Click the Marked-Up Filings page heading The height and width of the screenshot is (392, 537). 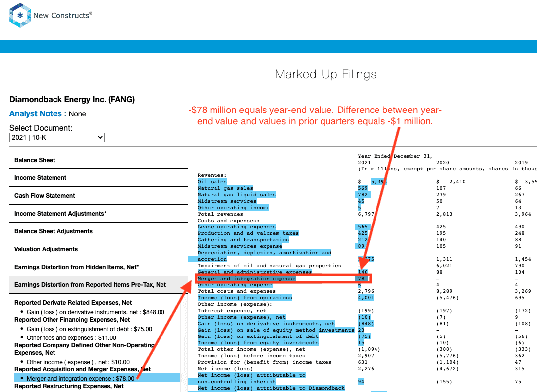pyautogui.click(x=325, y=74)
